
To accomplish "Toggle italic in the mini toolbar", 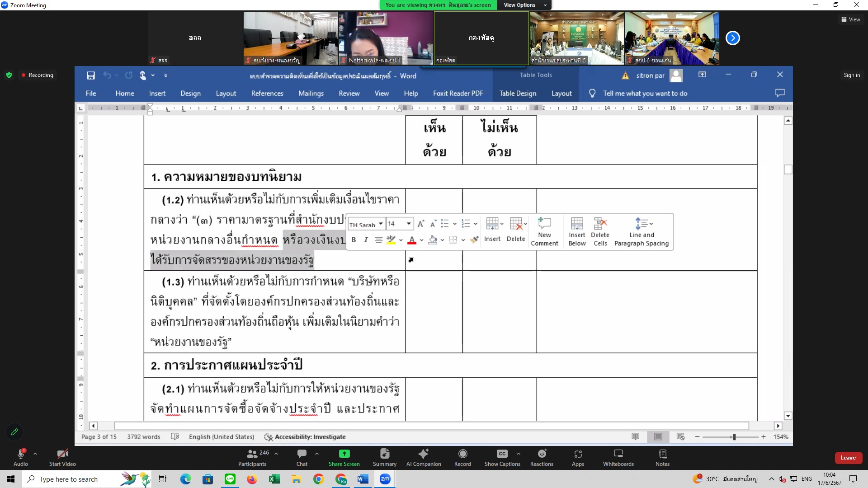I will [x=366, y=240].
